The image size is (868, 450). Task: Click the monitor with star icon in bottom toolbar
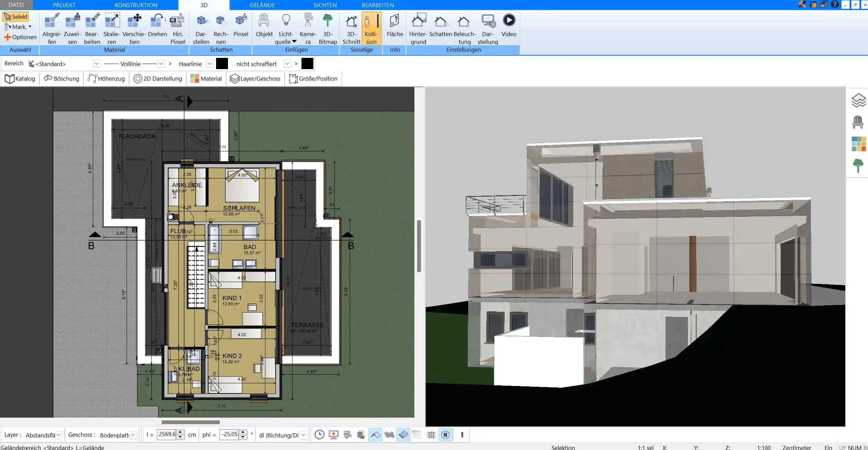coord(333,435)
